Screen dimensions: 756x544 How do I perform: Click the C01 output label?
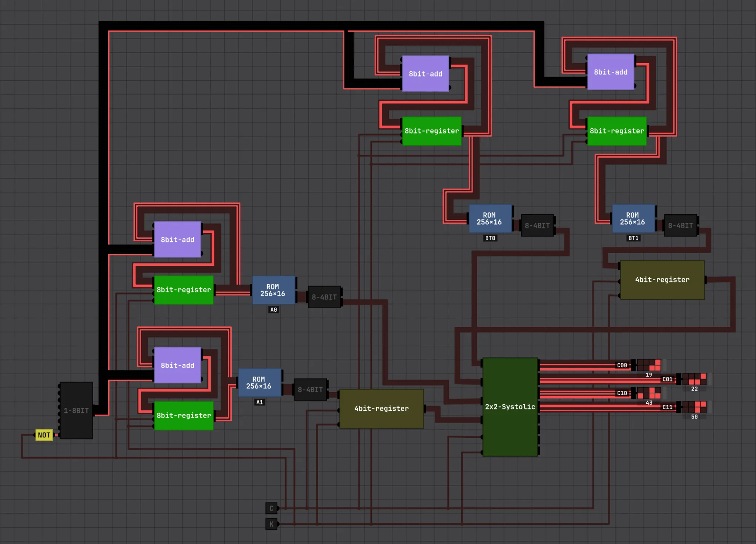point(668,379)
